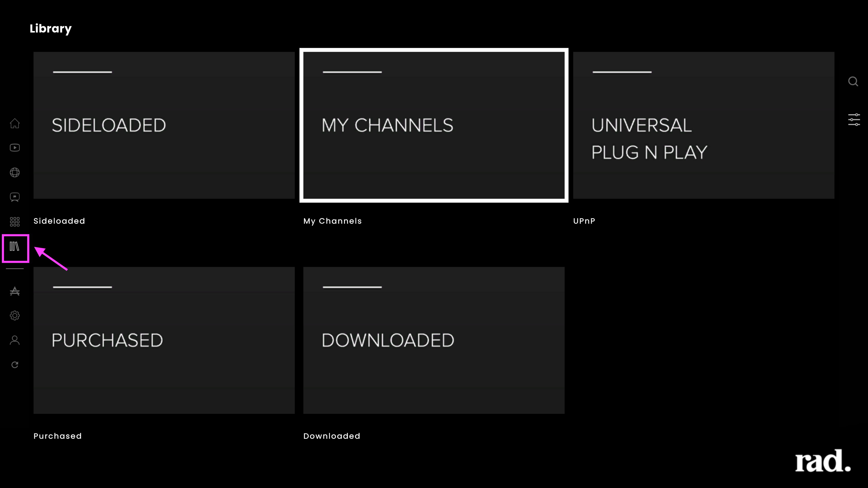Screen dimensions: 868x488
Task: Open the MY CHANNELS library tile
Action: pyautogui.click(x=434, y=125)
